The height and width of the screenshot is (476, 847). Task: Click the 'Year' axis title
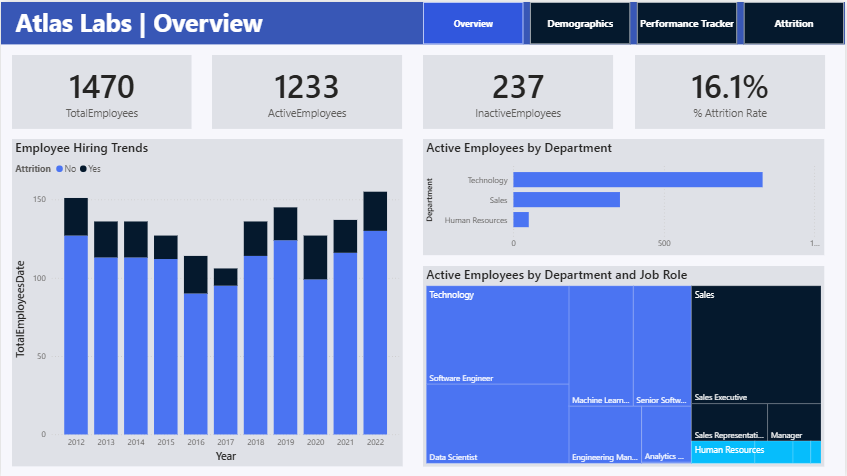click(x=225, y=456)
